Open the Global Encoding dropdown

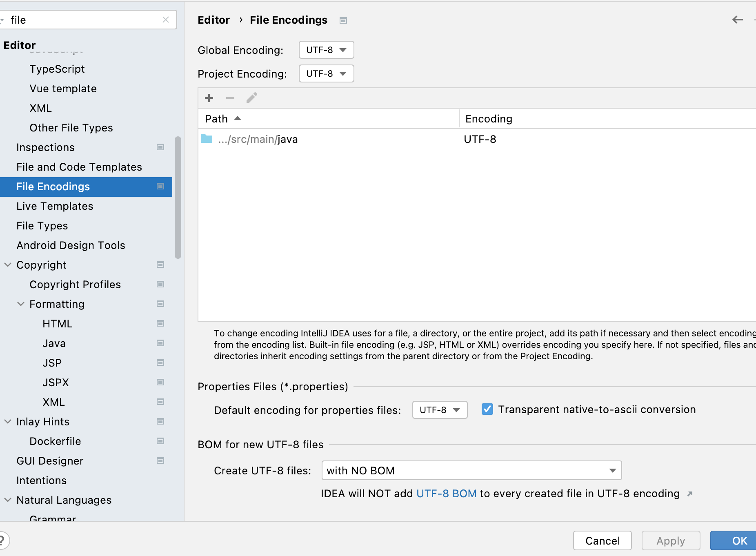coord(326,50)
